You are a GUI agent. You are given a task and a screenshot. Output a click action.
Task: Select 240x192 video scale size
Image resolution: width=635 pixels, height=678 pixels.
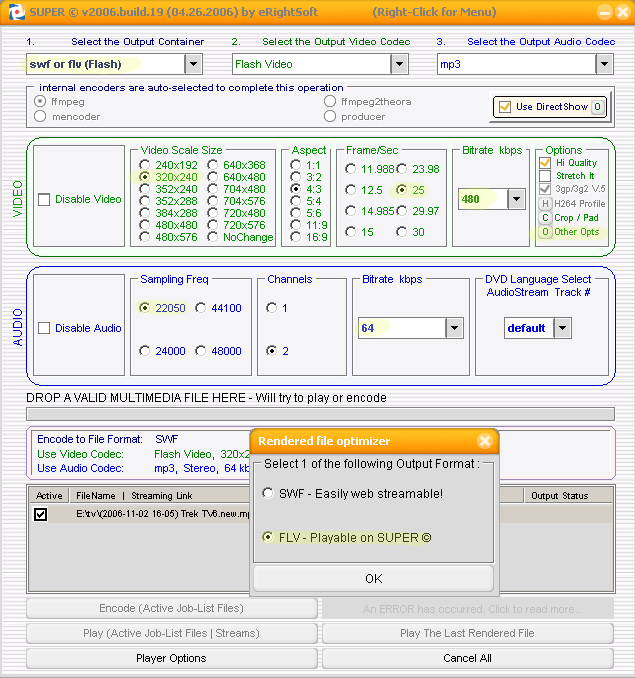(x=144, y=165)
